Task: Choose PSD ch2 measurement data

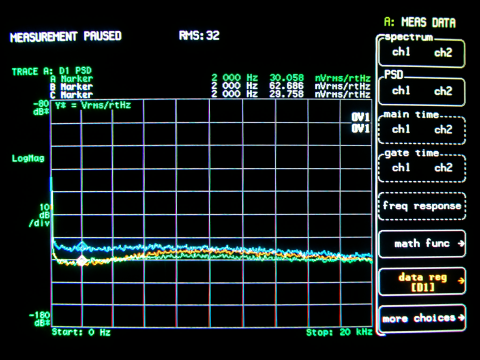Action: (443, 91)
